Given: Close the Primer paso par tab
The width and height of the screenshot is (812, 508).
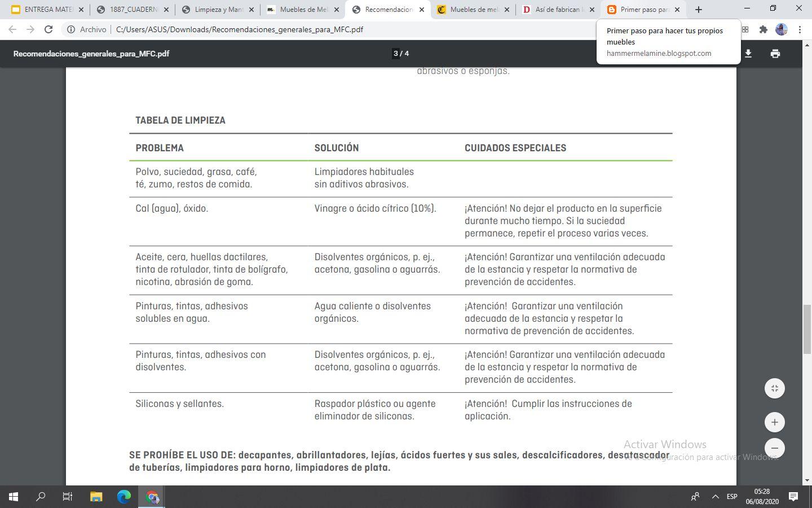Looking at the screenshot, I should [677, 10].
